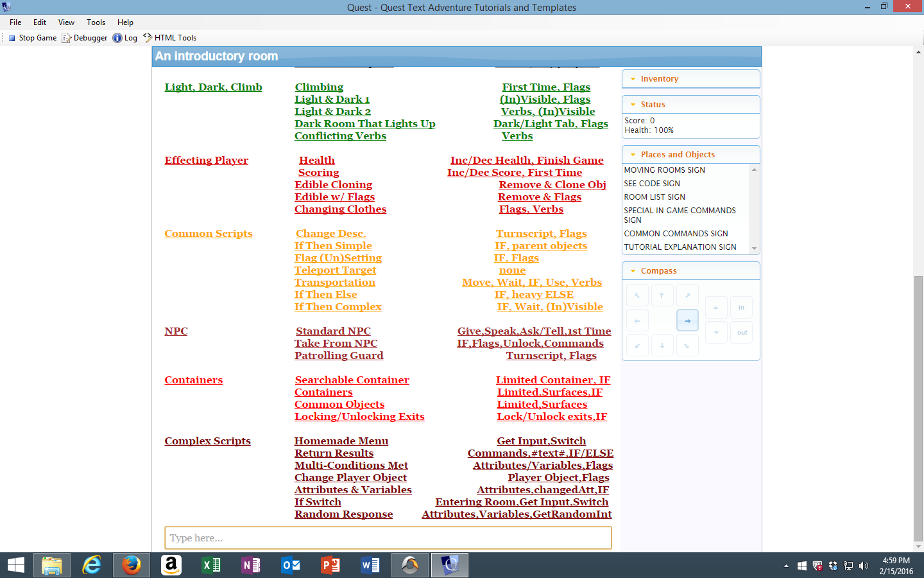Click the compass 'in' button
This screenshot has height=578, width=924.
pos(742,308)
